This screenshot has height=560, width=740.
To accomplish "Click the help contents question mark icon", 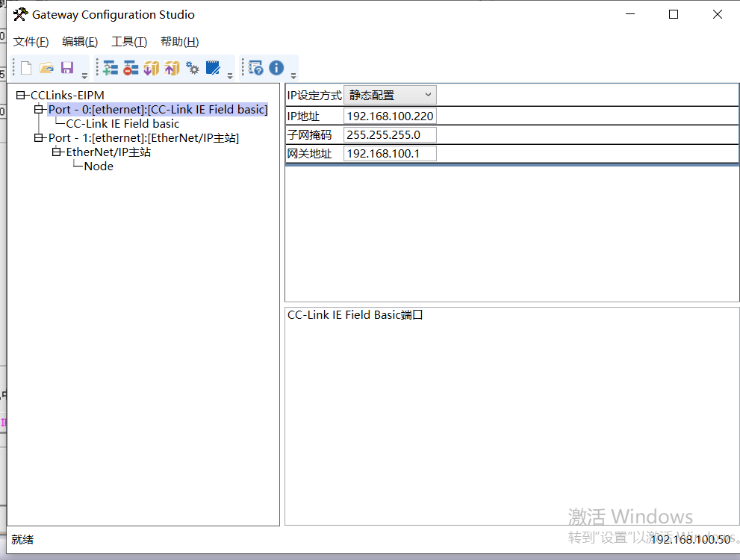I will point(256,68).
